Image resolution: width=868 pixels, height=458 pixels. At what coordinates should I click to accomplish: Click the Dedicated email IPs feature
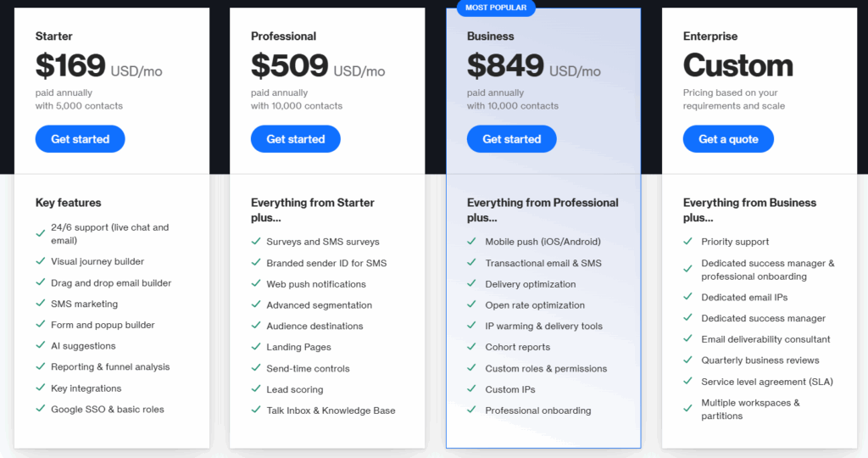pos(744,297)
